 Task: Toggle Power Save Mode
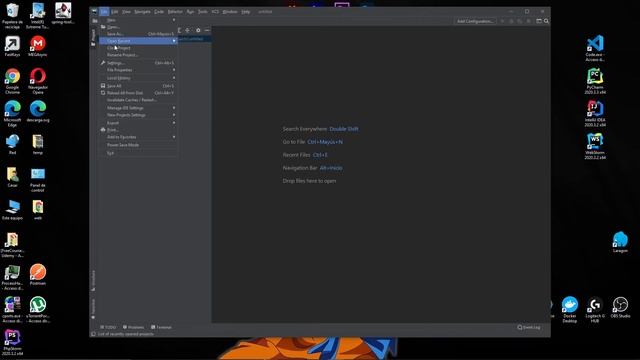coord(138,145)
